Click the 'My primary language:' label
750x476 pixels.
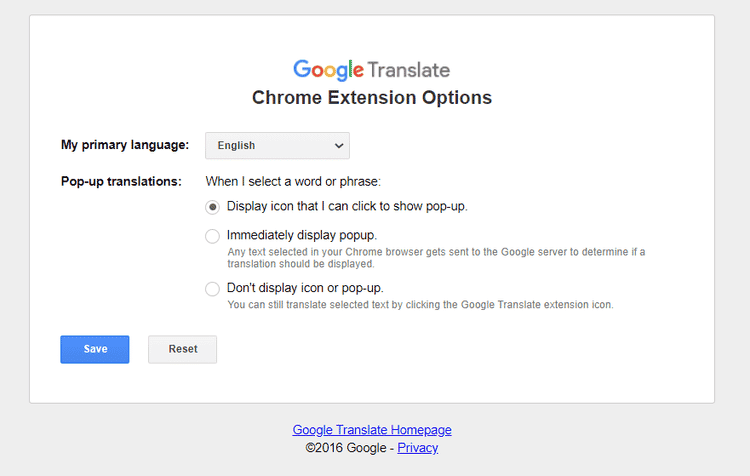[125, 145]
